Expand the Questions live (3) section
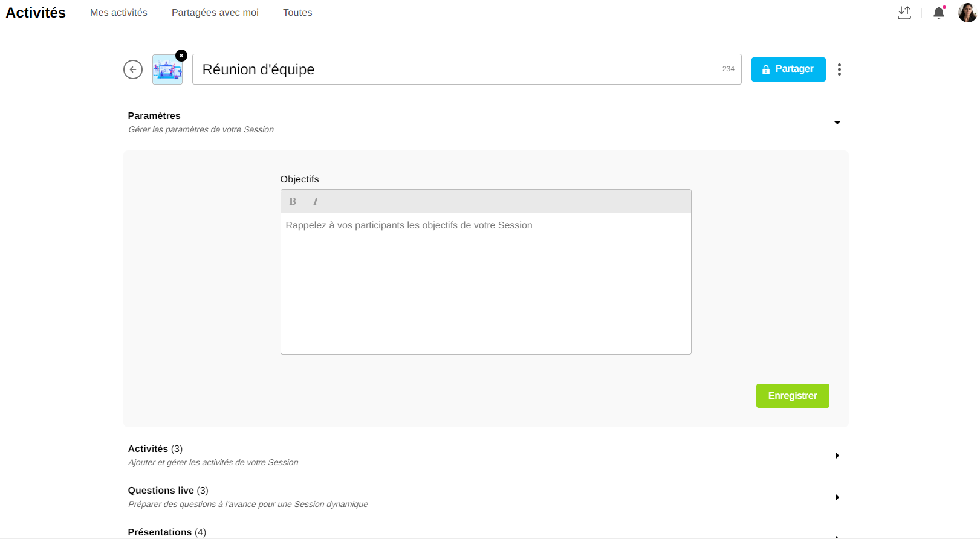 point(837,497)
